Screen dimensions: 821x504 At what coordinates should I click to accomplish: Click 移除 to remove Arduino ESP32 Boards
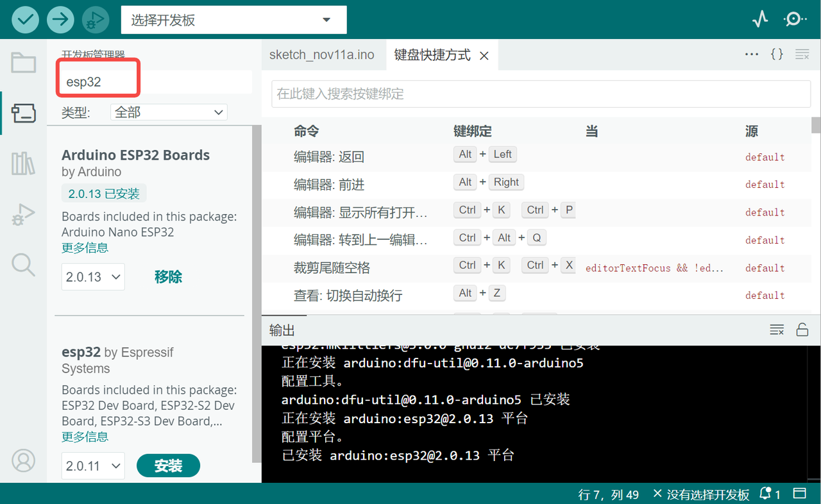pos(168,277)
